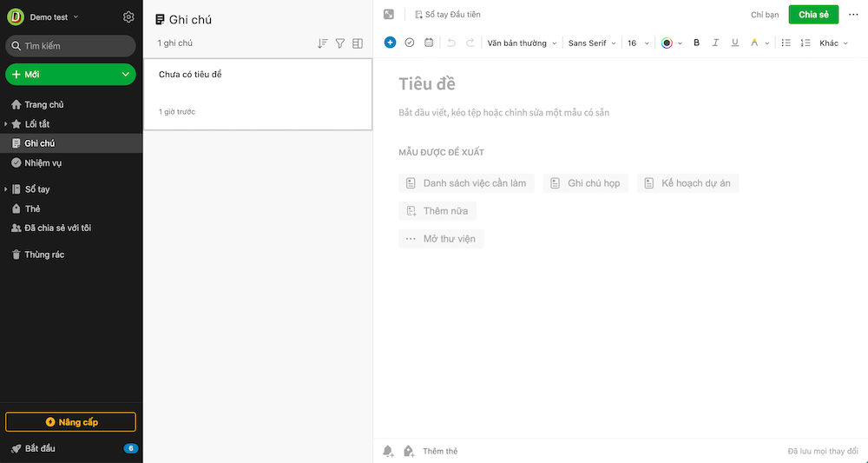Viewport: 868px width, 463px height.
Task: Click Thêm nữa template button
Action: pos(437,211)
